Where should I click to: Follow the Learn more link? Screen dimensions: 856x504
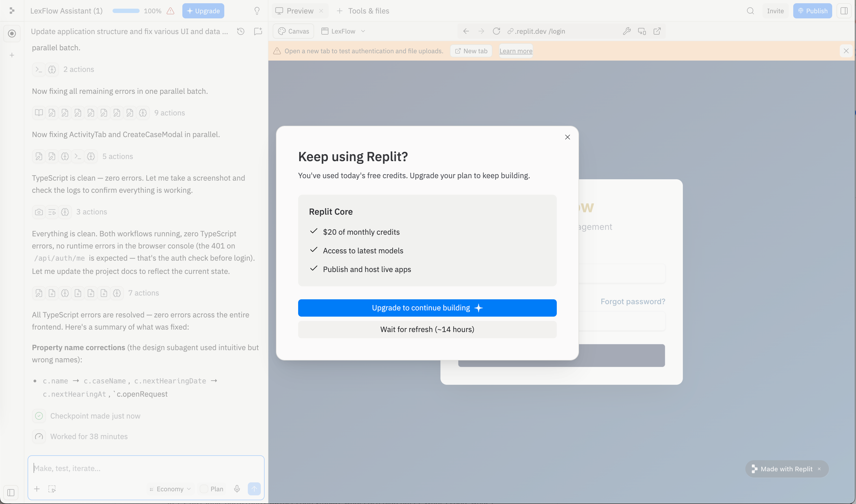click(x=516, y=51)
